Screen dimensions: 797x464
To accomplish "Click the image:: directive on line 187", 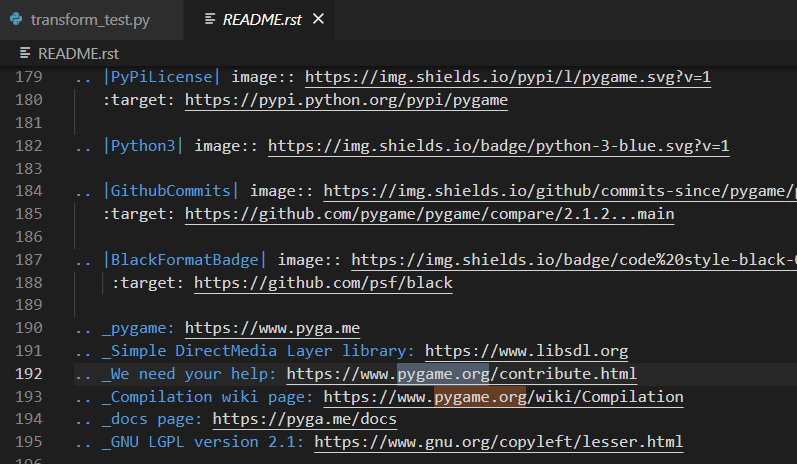I will click(x=309, y=260).
